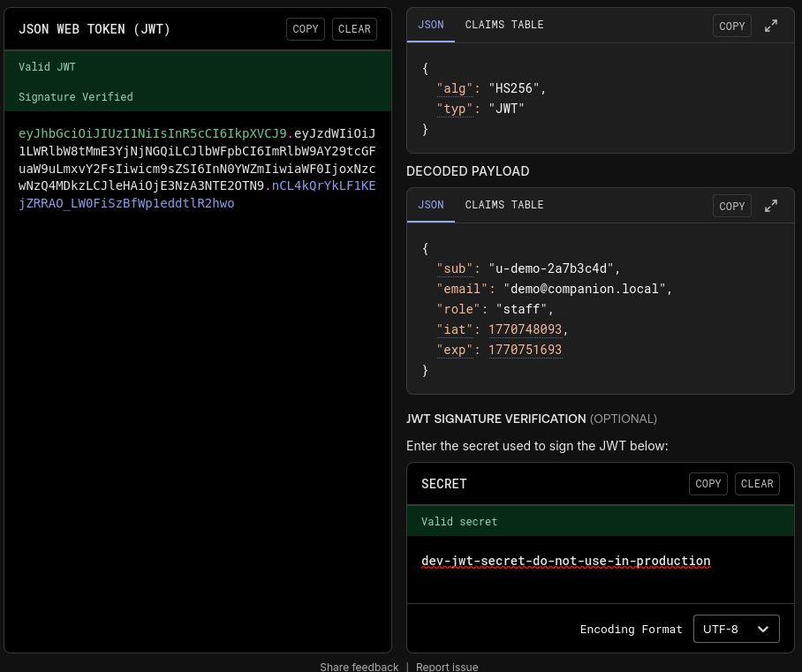The image size is (802, 672).
Task: Clear the secret field
Action: coord(757,483)
